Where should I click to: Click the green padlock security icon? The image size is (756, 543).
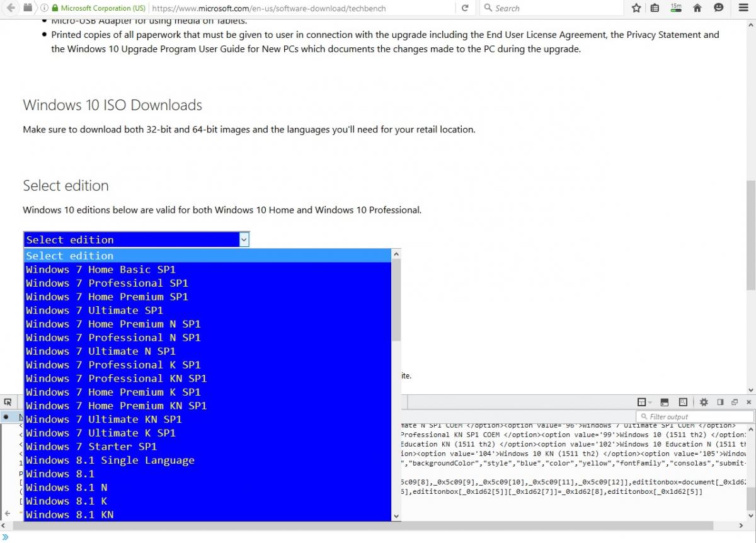tap(55, 8)
